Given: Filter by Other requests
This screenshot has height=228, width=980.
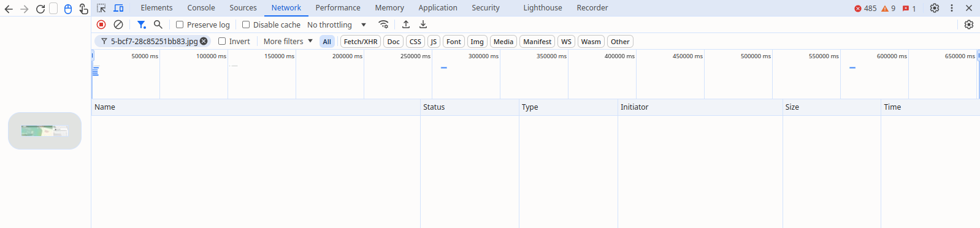Looking at the screenshot, I should (620, 42).
